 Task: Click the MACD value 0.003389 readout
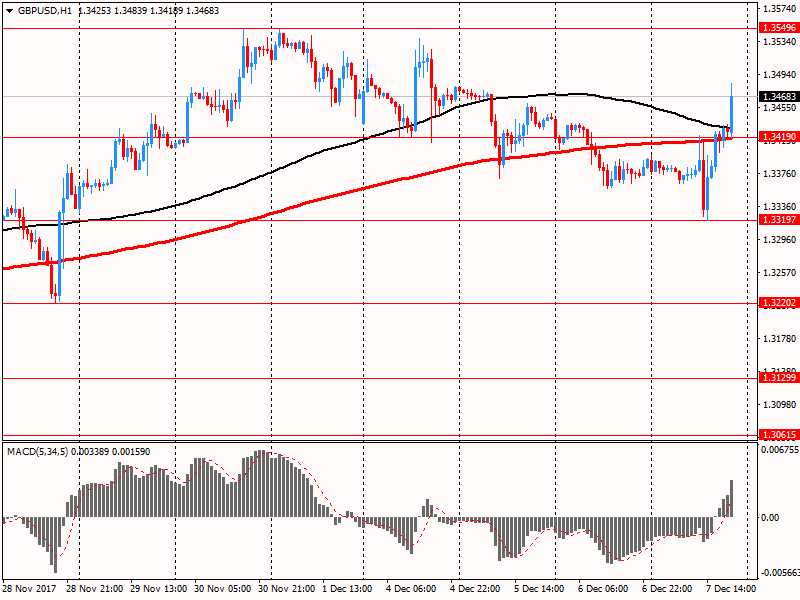pos(90,452)
